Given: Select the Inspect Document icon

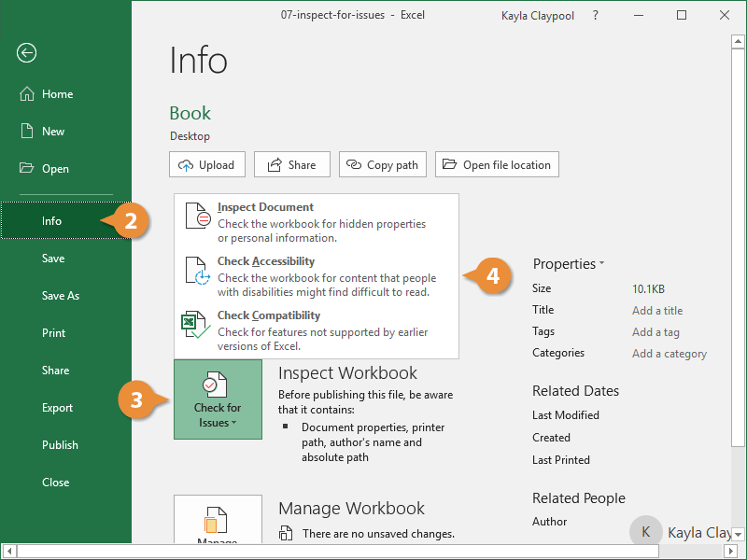Looking at the screenshot, I should coord(198,215).
